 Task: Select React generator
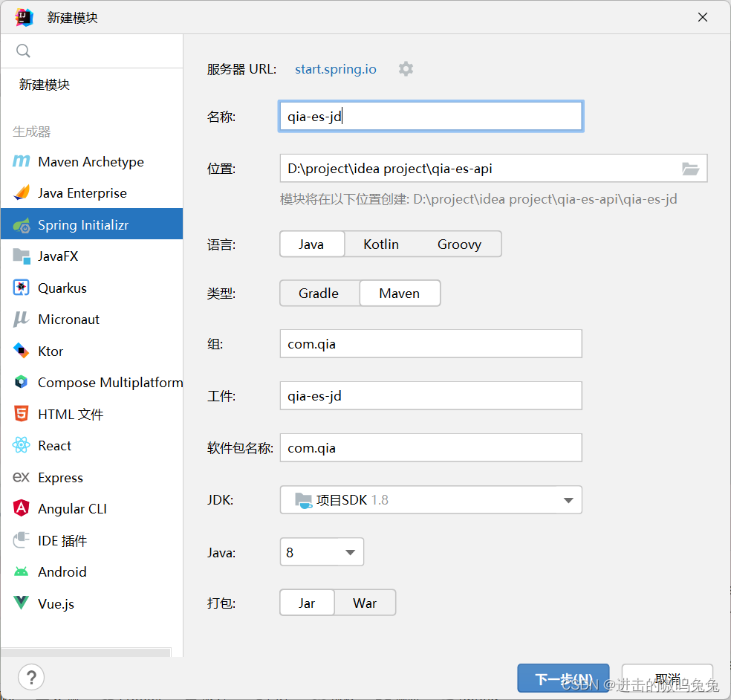pos(92,445)
